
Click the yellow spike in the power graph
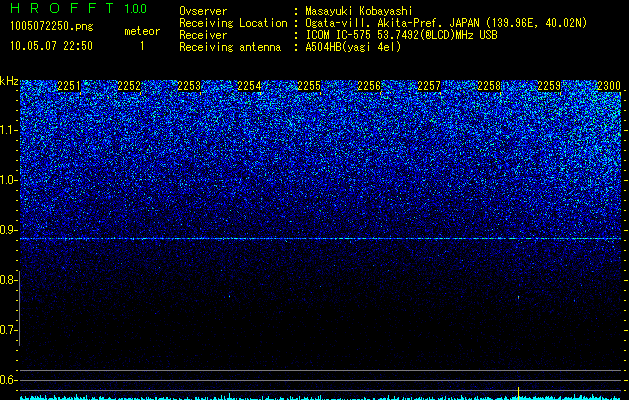[519, 392]
